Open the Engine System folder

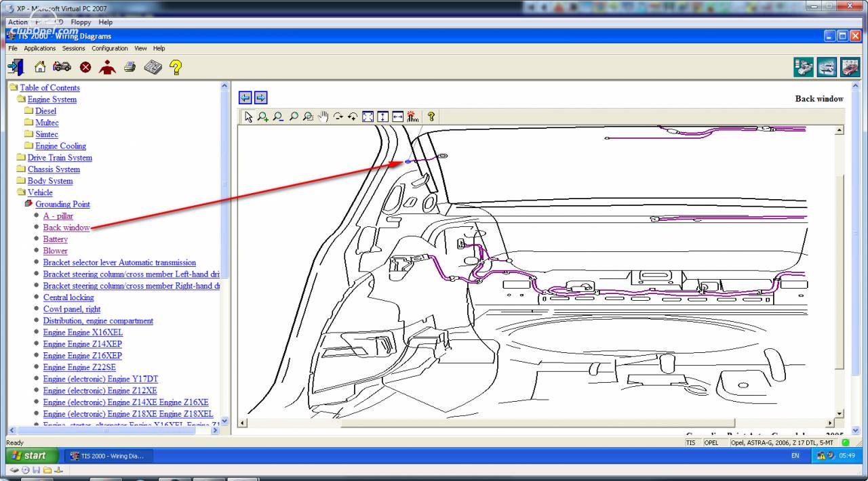(x=52, y=99)
